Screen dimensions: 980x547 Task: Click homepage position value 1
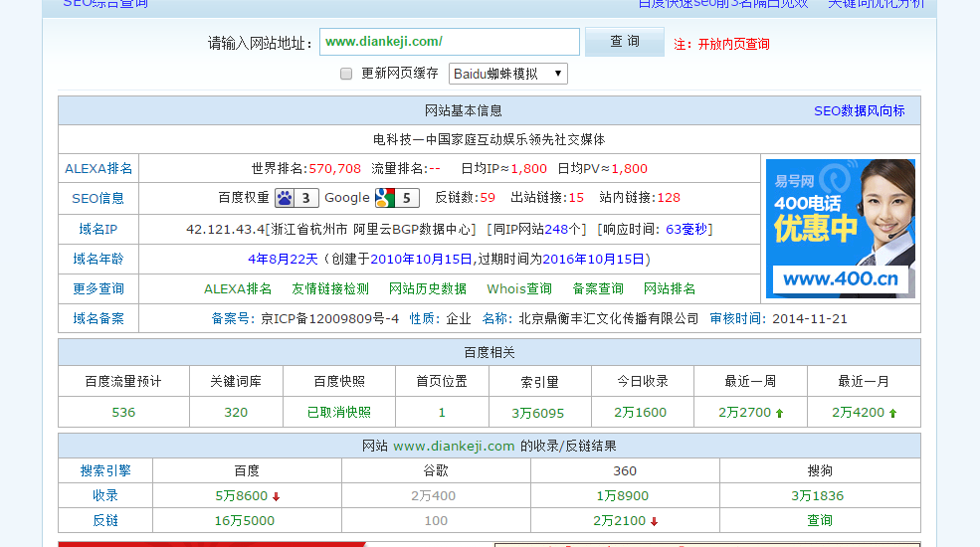tap(442, 413)
